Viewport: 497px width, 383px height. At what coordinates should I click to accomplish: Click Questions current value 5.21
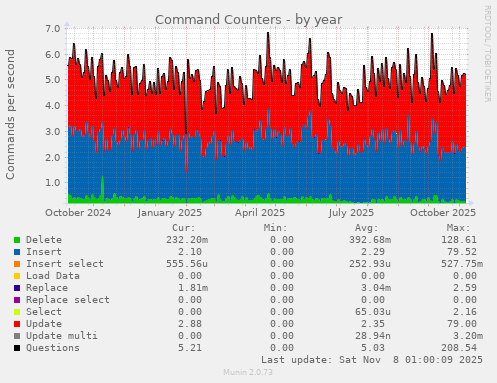pyautogui.click(x=190, y=348)
